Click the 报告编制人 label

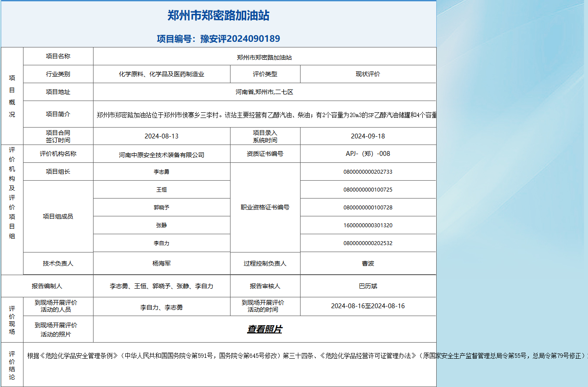coord(47,286)
